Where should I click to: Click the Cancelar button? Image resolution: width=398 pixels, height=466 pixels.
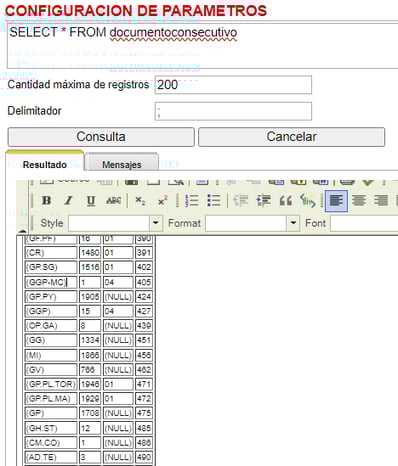(x=292, y=137)
